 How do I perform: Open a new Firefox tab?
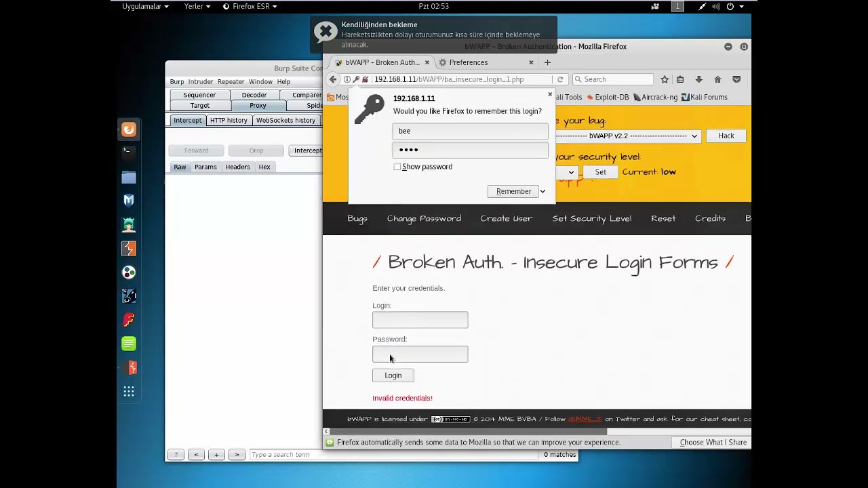[x=547, y=62]
